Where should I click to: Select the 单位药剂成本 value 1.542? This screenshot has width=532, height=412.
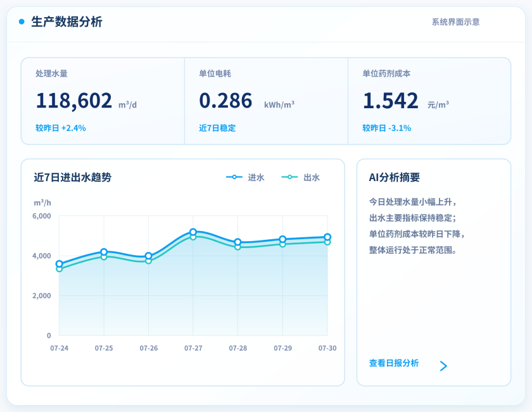391,101
